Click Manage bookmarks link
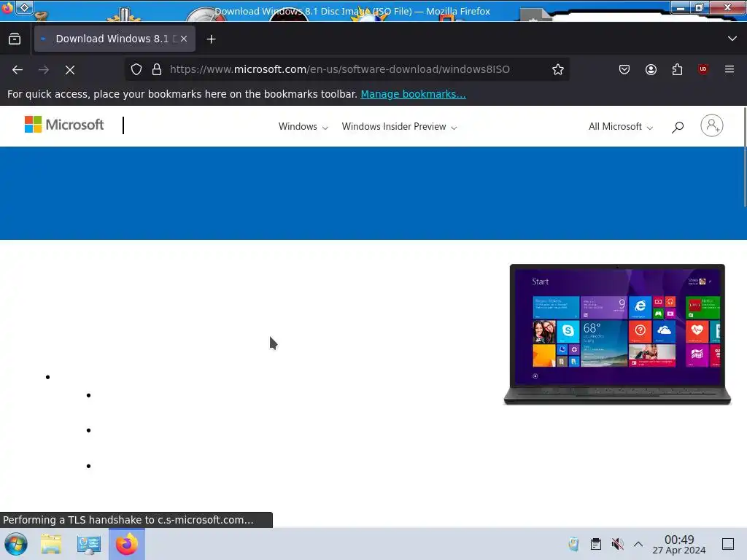Viewport: 747px width, 560px height. click(x=413, y=94)
